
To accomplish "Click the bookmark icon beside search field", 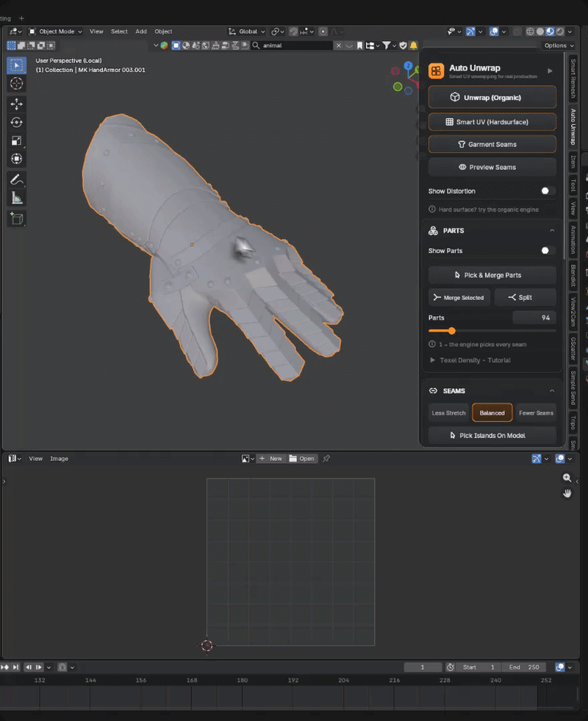I will [359, 45].
